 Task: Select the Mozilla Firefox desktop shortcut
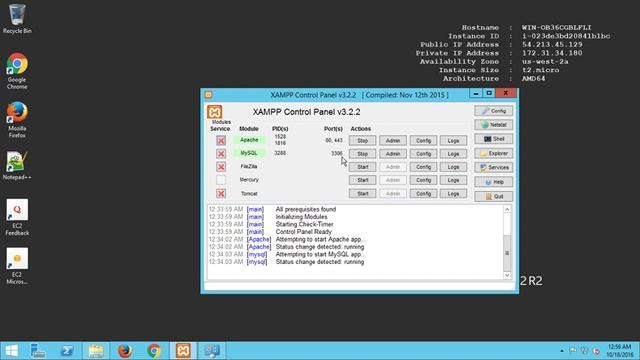pos(17,120)
